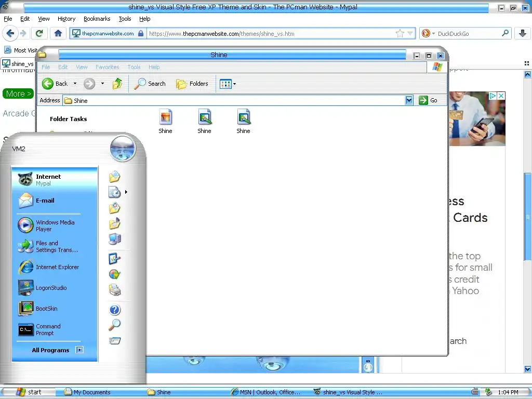This screenshot has height=399, width=532.
Task: Click DuckDuckGo search field
Action: (468, 34)
